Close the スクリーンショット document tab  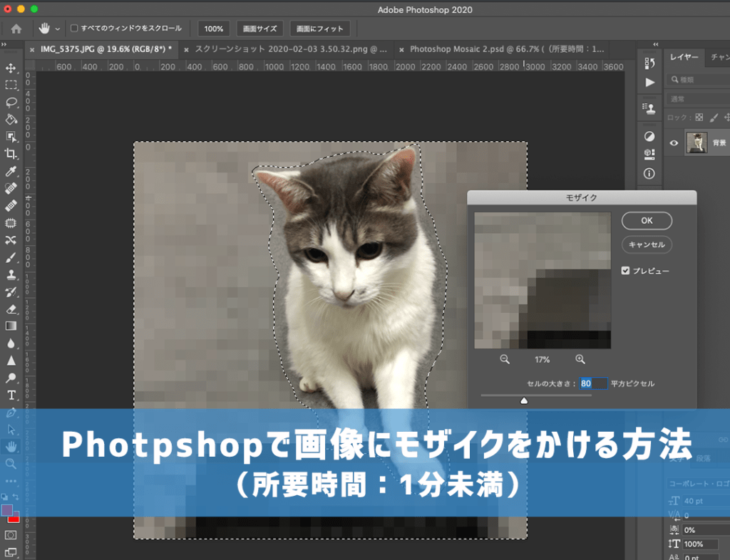pyautogui.click(x=186, y=50)
